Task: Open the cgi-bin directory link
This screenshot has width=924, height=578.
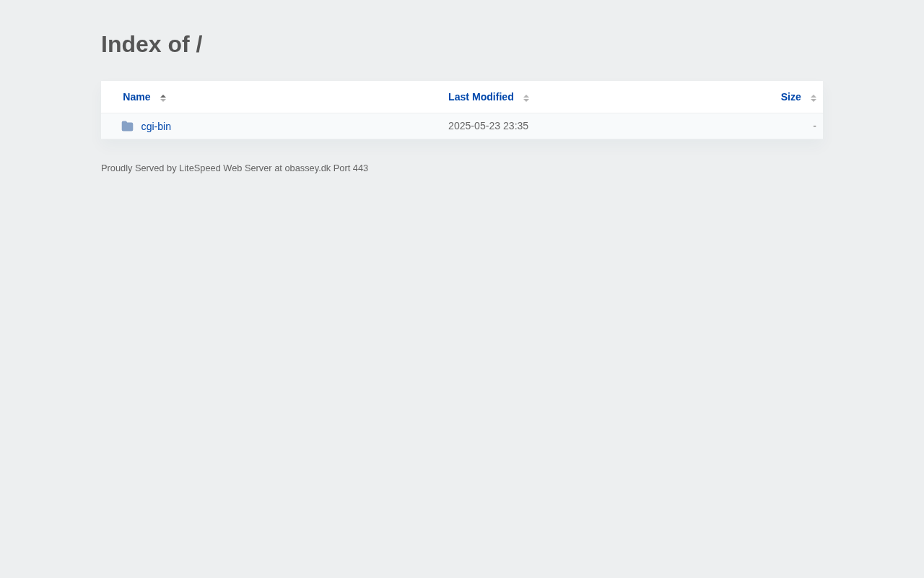Action: coord(156,126)
